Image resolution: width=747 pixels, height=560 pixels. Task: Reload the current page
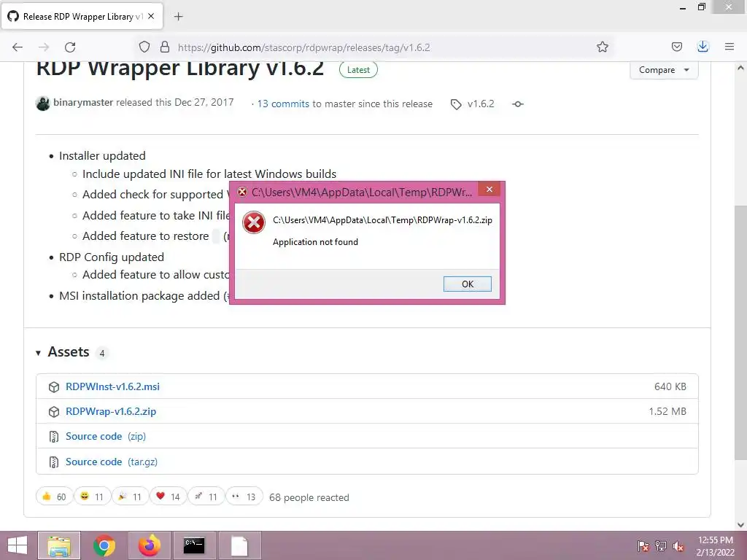coord(70,47)
